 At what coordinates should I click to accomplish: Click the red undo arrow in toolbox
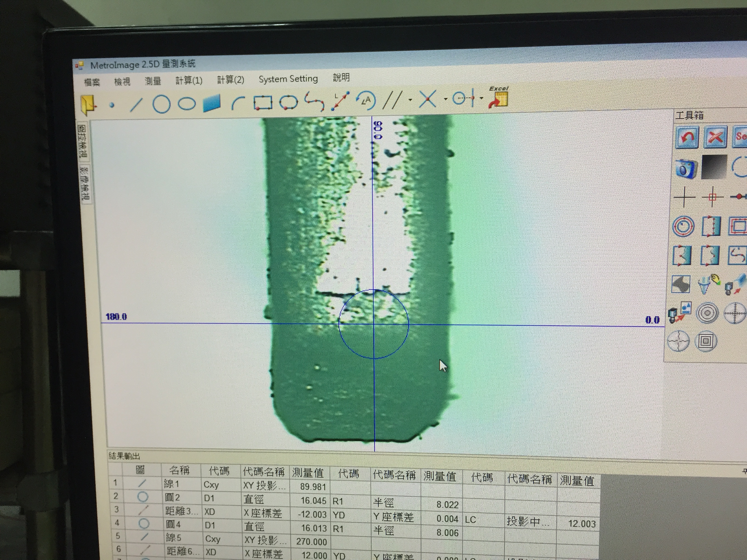[x=687, y=137]
